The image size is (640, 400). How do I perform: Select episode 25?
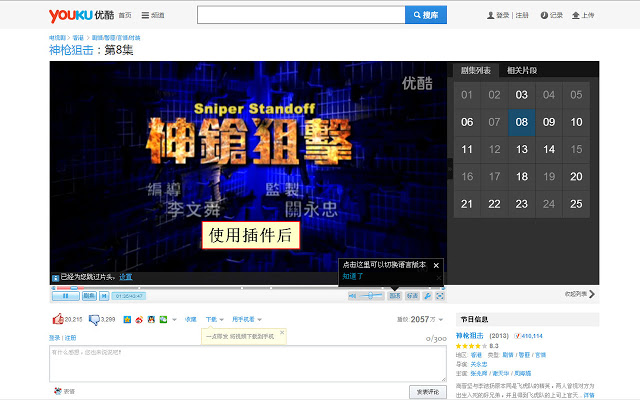tap(576, 204)
